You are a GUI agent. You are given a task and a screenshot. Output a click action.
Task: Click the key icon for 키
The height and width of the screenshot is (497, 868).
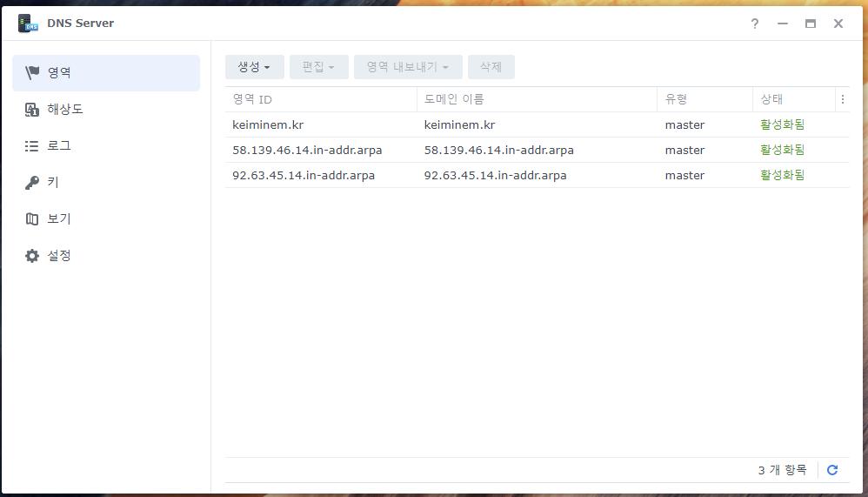pos(32,183)
